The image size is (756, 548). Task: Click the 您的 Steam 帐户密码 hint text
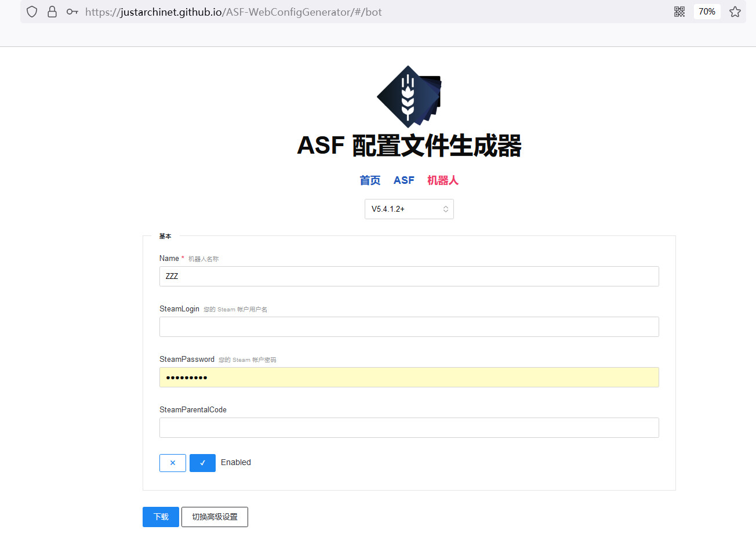point(248,360)
